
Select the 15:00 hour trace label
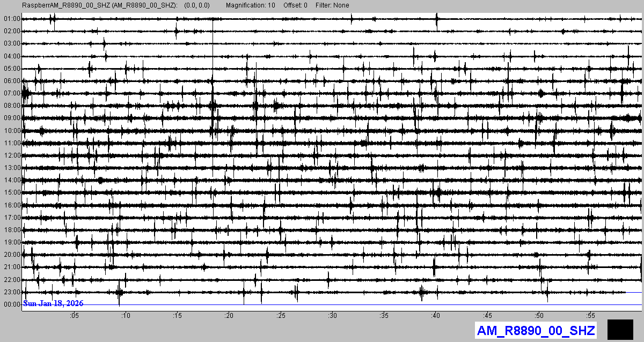12,192
